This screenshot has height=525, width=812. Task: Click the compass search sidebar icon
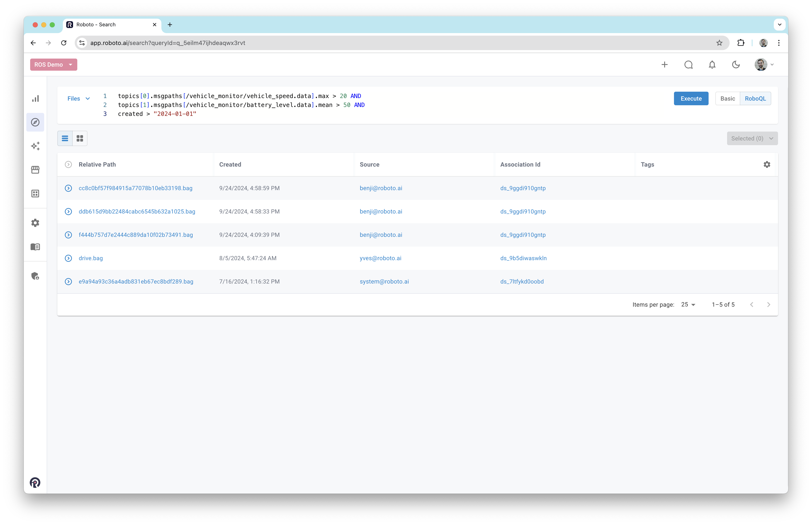[x=35, y=122]
